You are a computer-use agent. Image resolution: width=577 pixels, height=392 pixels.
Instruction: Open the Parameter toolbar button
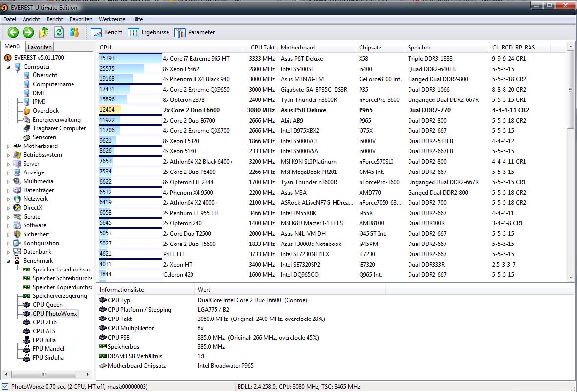[x=194, y=32]
